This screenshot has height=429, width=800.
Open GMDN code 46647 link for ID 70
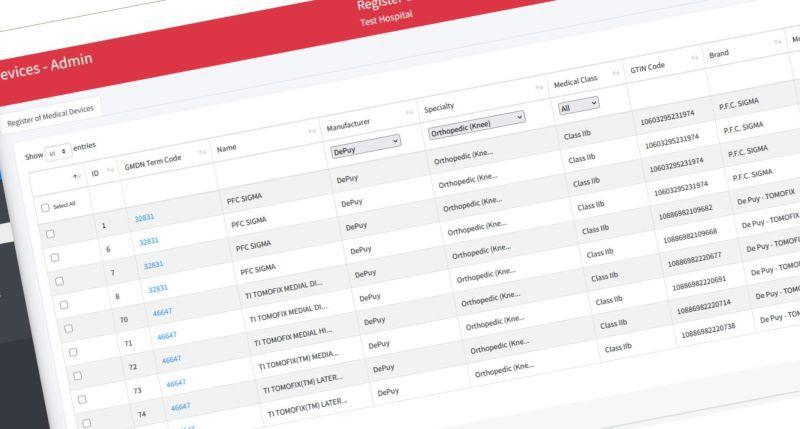pos(162,313)
